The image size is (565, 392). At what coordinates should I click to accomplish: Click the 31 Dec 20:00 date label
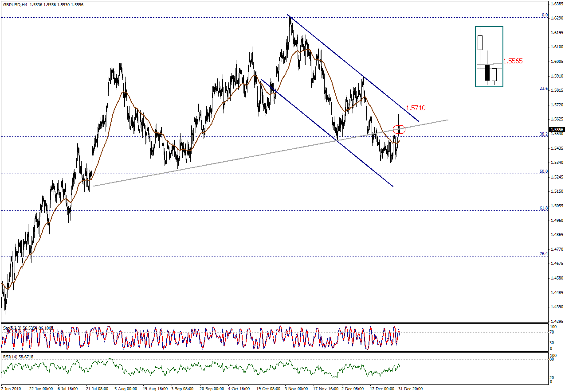pos(410,388)
